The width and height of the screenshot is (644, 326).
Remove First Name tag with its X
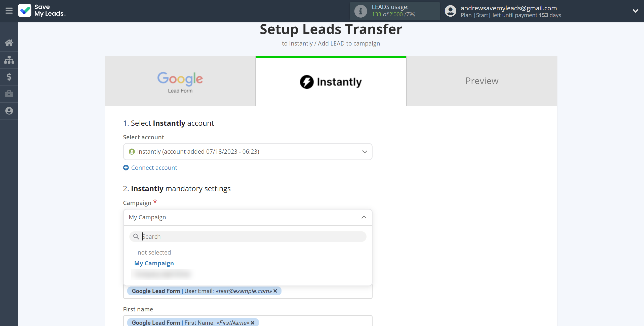coord(253,322)
